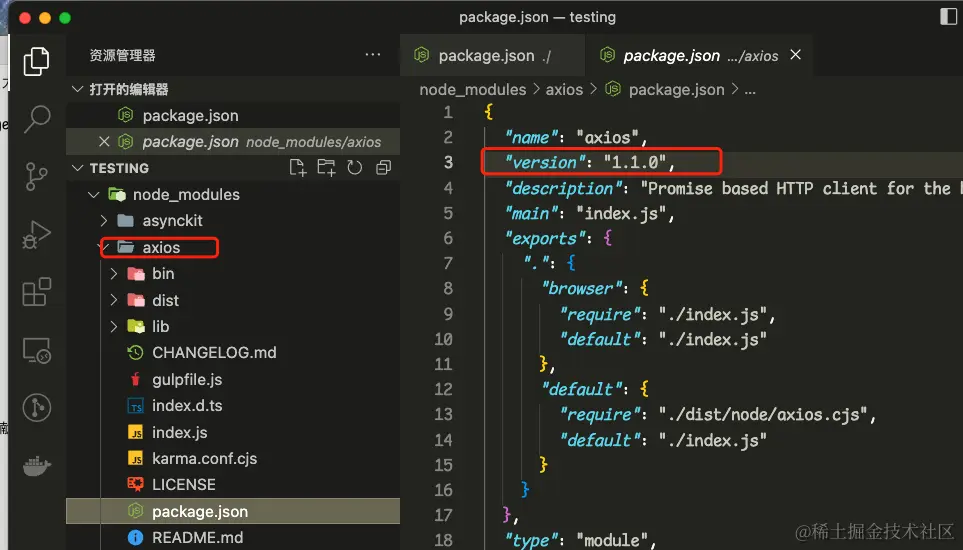
Task: Refresh the explorer file tree
Action: point(354,168)
